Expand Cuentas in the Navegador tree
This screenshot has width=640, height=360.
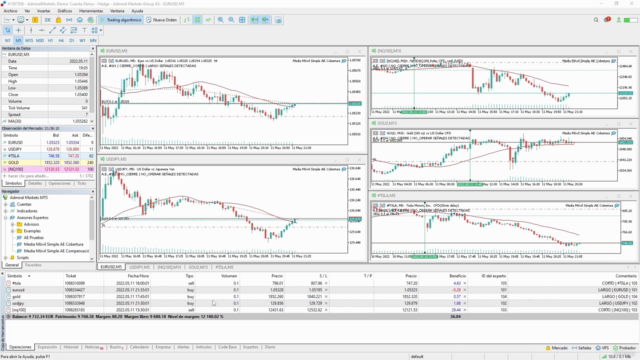[x=6, y=204]
